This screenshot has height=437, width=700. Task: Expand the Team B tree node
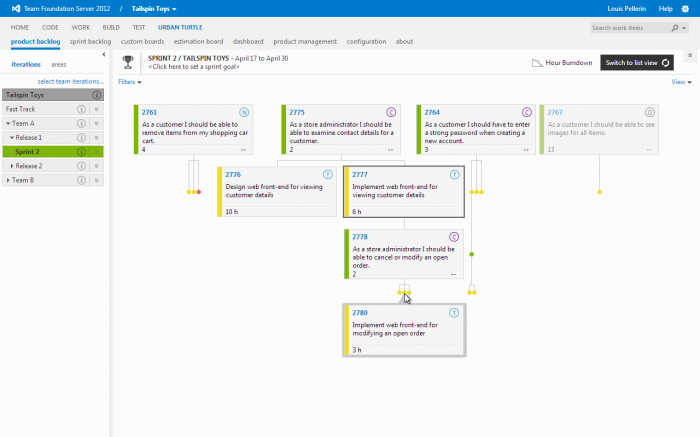point(8,180)
